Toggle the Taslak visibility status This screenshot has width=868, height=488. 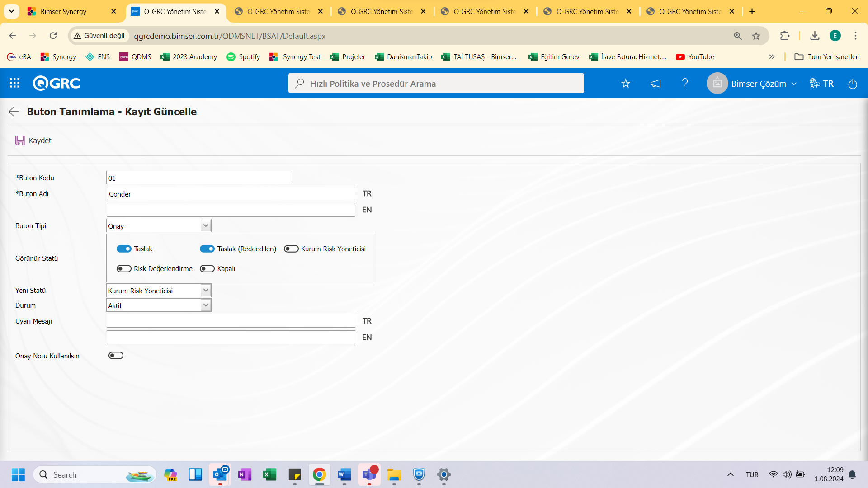click(x=123, y=249)
